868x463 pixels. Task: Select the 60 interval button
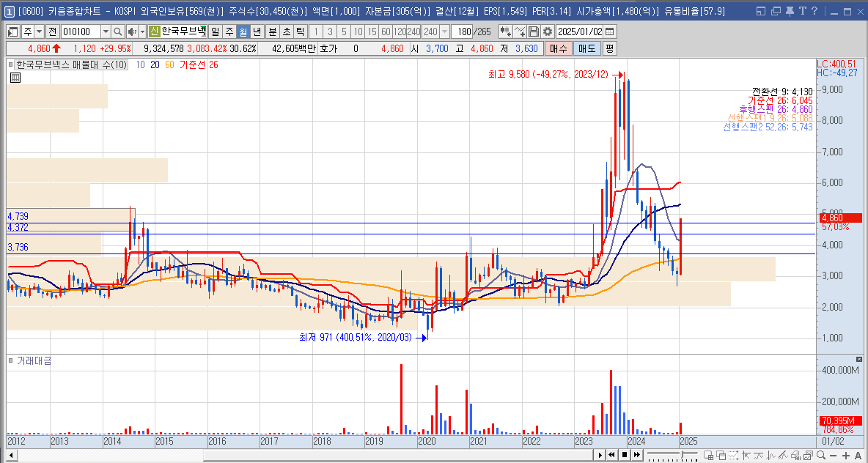coord(386,32)
